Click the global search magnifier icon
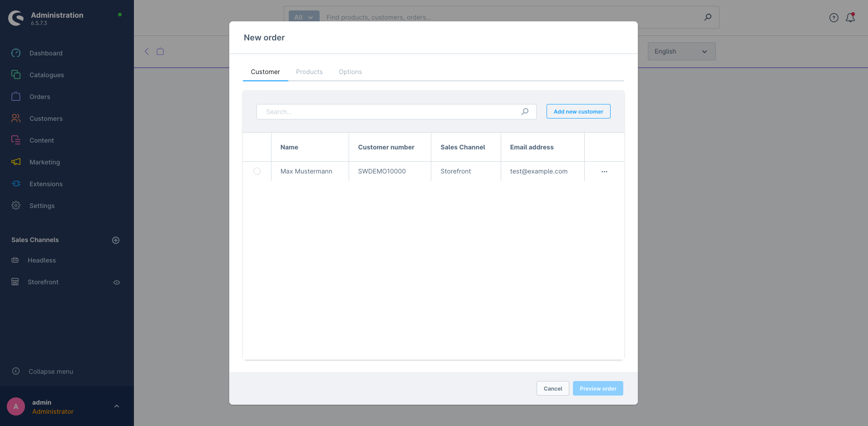Viewport: 868px width, 426px height. (x=708, y=17)
